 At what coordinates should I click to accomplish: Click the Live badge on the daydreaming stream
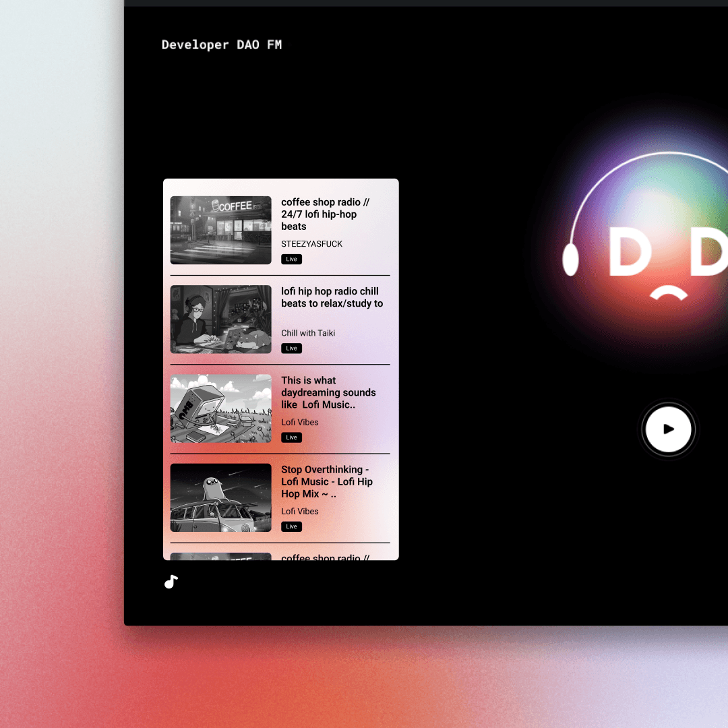coord(291,437)
